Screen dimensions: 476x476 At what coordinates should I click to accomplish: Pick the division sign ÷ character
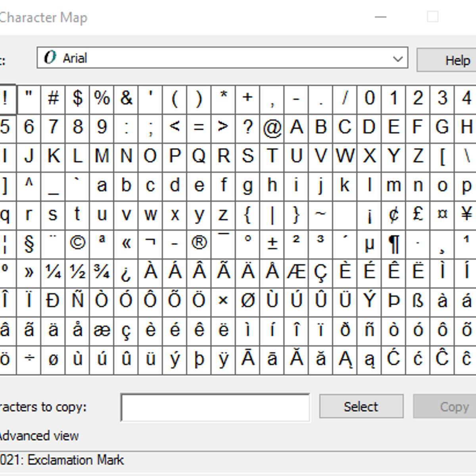click(x=29, y=359)
